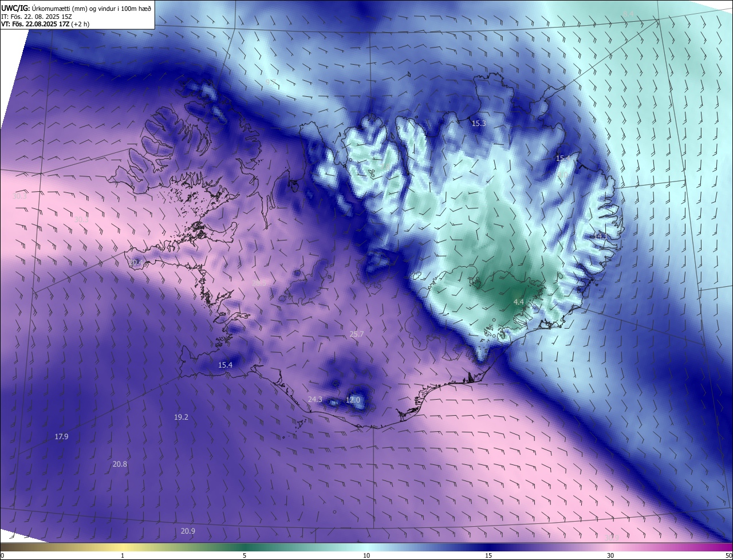
Task: Click the 17.9 value over the sea
Action: pos(61,436)
